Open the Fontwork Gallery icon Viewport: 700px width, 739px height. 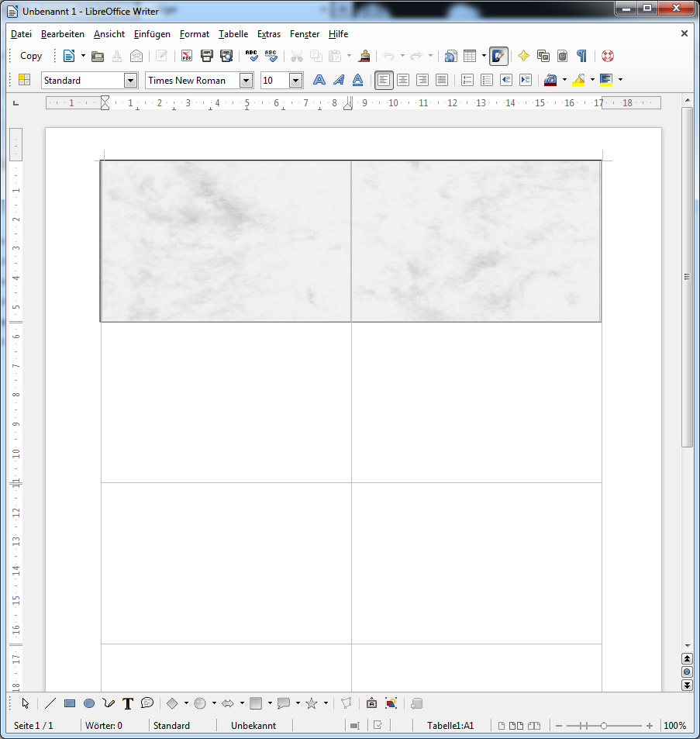(x=371, y=703)
